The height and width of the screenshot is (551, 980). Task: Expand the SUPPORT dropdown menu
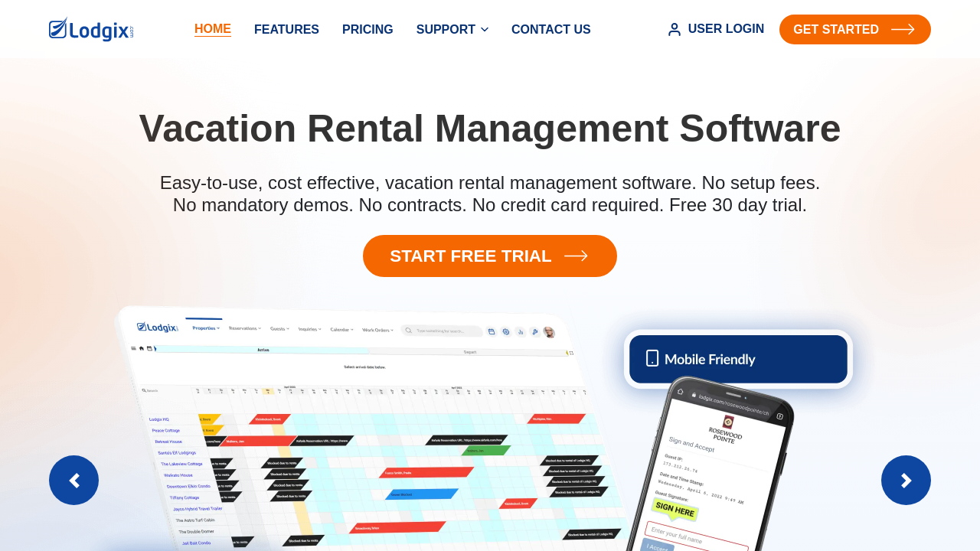point(452,30)
